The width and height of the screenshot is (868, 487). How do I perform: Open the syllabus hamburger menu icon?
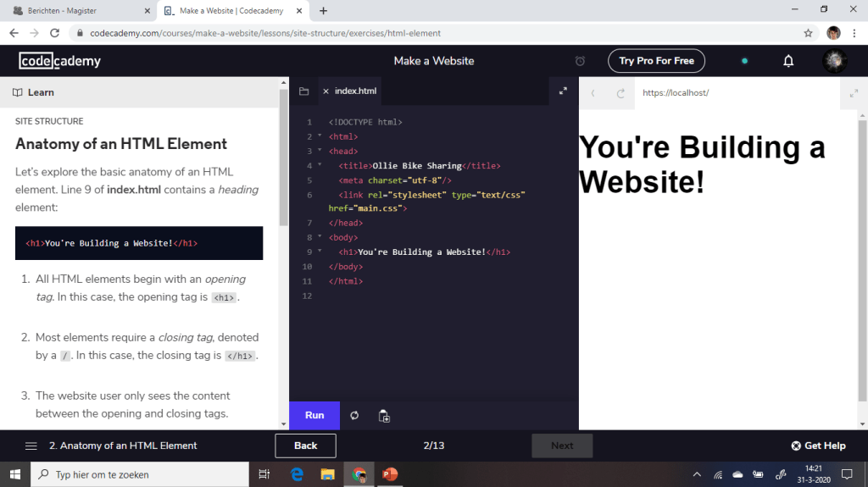tap(31, 445)
